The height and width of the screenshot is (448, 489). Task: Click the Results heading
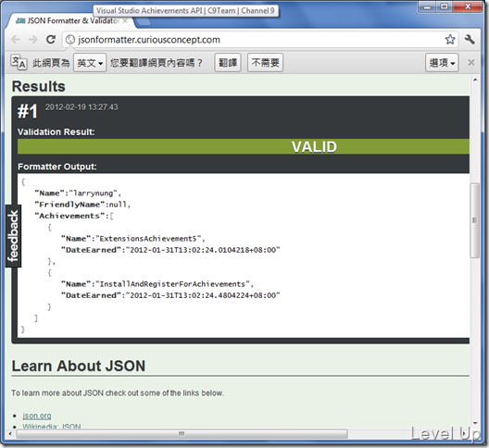tap(39, 86)
